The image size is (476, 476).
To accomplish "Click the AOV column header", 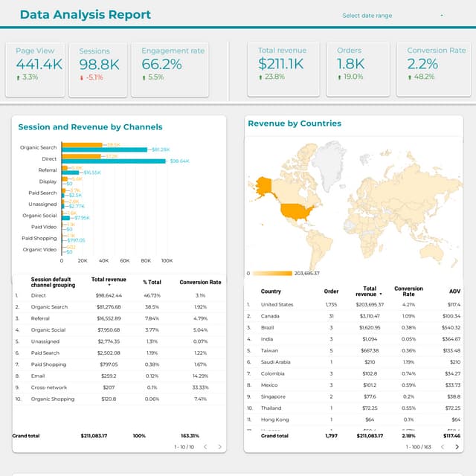I will [454, 291].
